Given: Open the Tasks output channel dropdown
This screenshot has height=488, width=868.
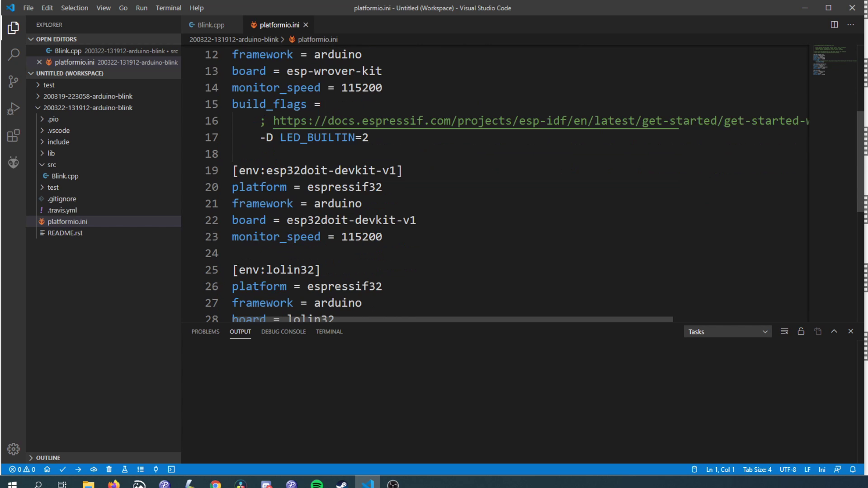Looking at the screenshot, I should (727, 332).
